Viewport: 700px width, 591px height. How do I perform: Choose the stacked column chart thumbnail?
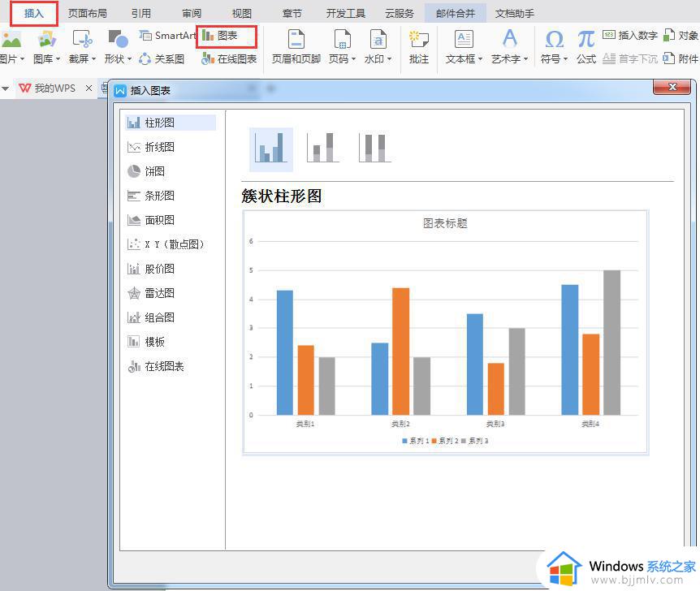point(323,148)
